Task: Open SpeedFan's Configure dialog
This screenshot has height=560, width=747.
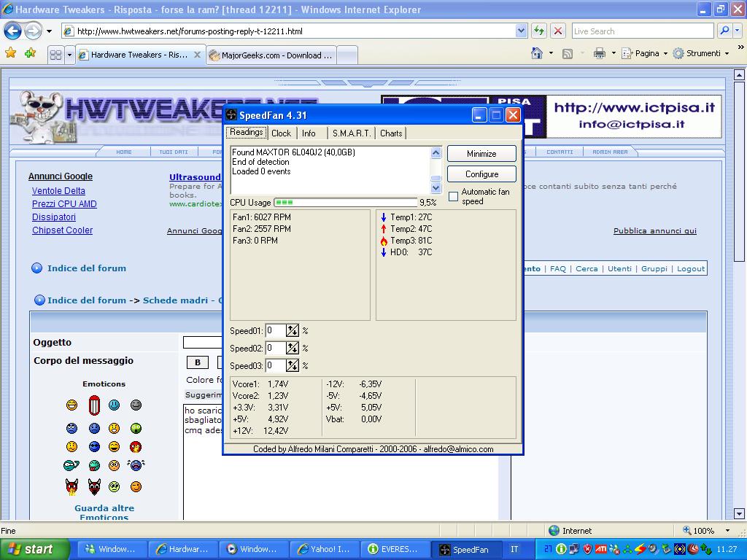Action: pyautogui.click(x=481, y=174)
